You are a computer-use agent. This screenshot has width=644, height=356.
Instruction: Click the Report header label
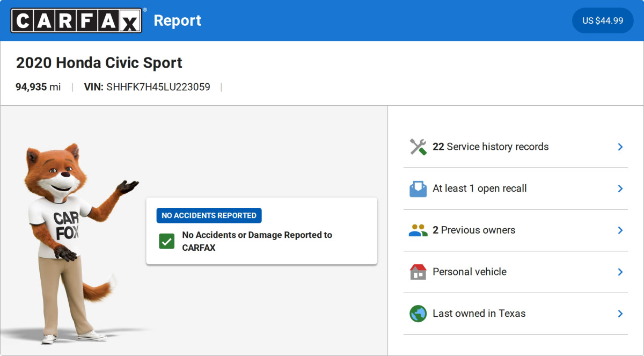pos(177,20)
